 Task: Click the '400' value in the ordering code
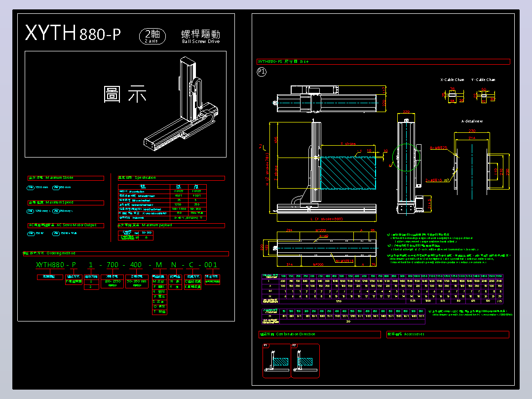pos(136,265)
